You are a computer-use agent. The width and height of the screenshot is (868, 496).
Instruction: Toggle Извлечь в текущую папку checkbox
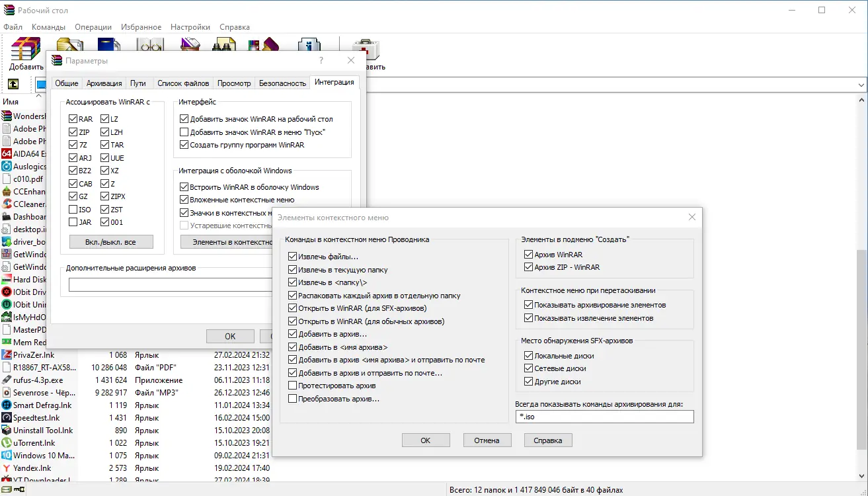(x=292, y=270)
